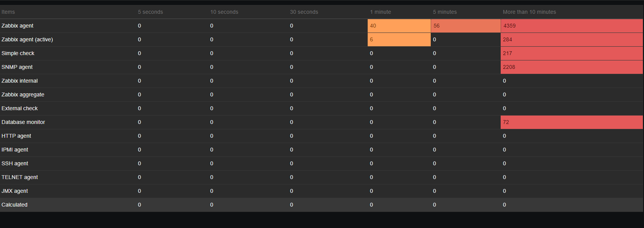Click the Items column header

[x=8, y=12]
